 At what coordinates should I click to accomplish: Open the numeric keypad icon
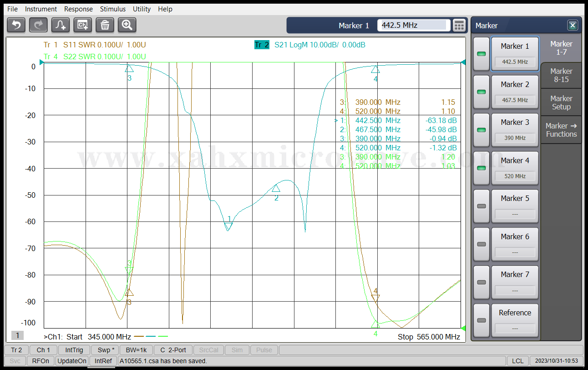coord(460,25)
